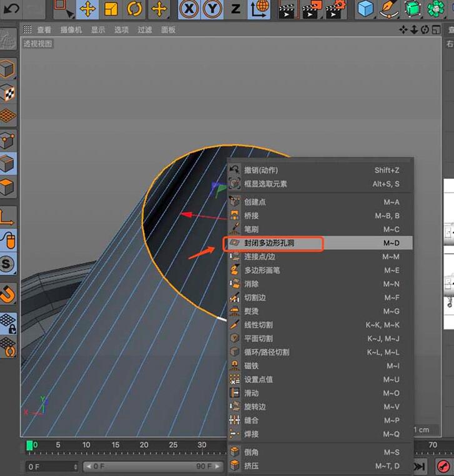The width and height of the screenshot is (454, 476).
Task: Open the 摄像机 viewport menu
Action: [x=71, y=30]
